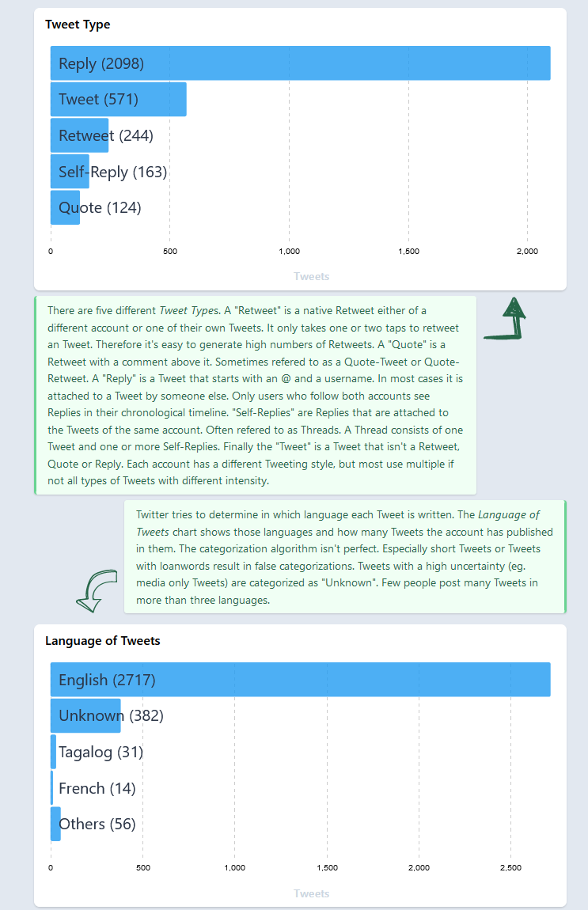The width and height of the screenshot is (588, 910).
Task: Click the Tweets axis label under Language chart
Action: (311, 893)
